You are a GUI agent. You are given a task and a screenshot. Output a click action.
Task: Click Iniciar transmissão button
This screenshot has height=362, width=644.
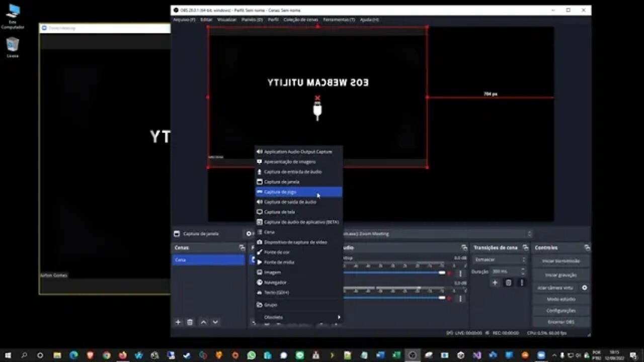[x=561, y=261]
